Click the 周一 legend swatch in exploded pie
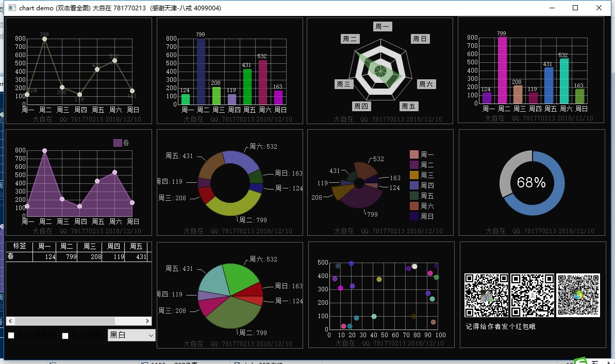This screenshot has width=615, height=364. [x=414, y=154]
